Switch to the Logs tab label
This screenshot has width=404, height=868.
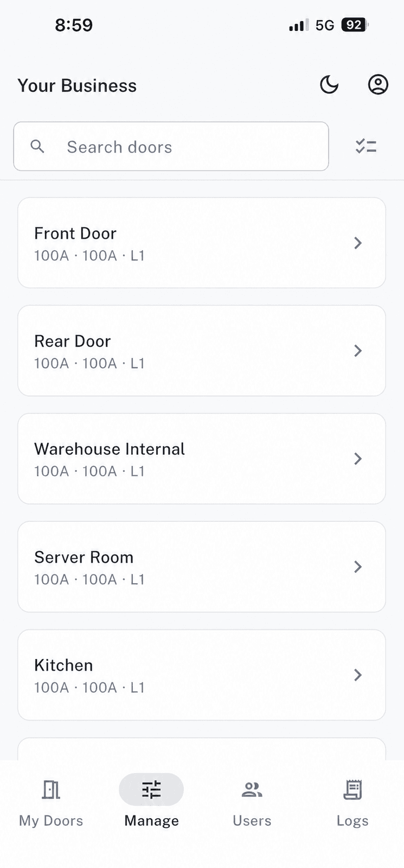(x=352, y=821)
